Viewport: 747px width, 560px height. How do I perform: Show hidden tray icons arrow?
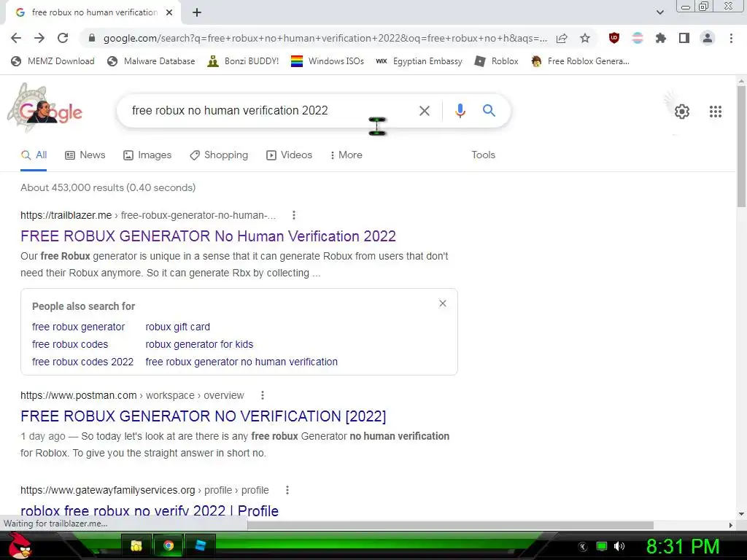583,547
